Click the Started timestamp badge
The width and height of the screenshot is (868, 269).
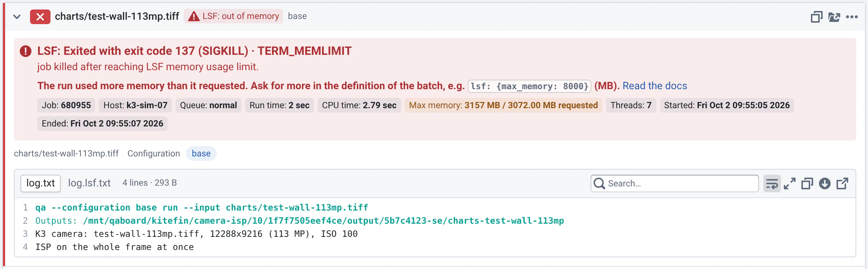click(727, 105)
